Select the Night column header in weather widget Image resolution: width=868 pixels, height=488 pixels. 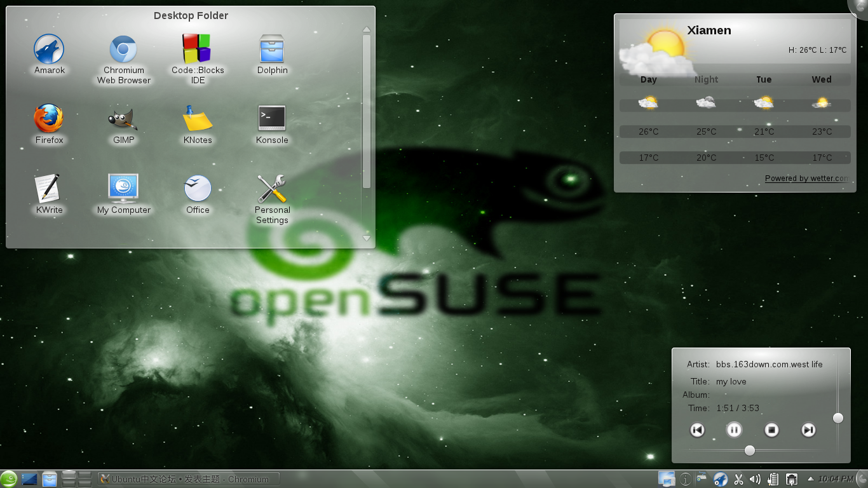[706, 79]
